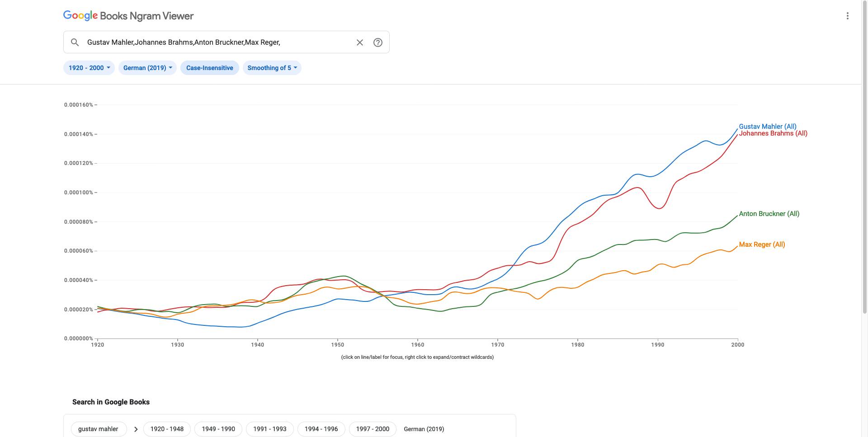Click into the ngram search text field

pyautogui.click(x=219, y=42)
